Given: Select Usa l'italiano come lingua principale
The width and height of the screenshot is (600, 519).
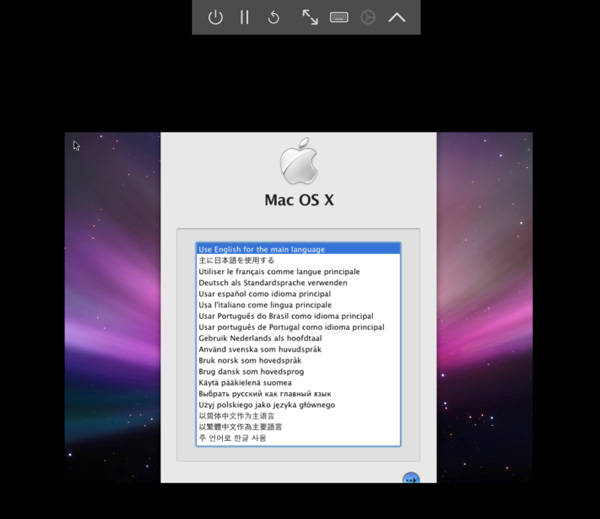Looking at the screenshot, I should [298, 305].
